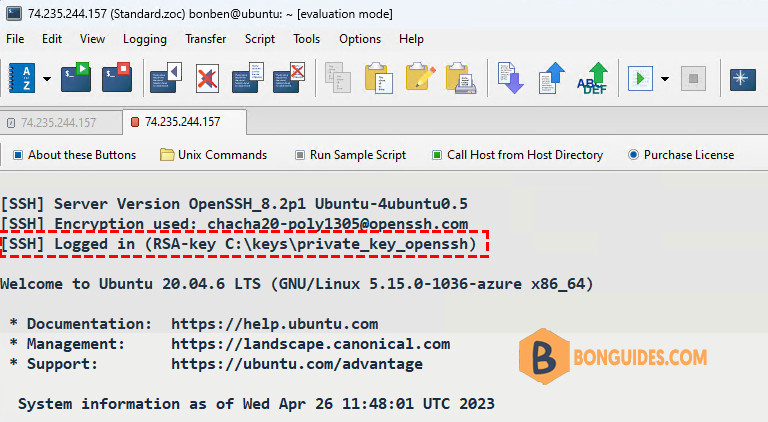Viewport: 768px width, 422px height.
Task: Click the Encryption used chacha20-poly1305 line
Action: click(234, 224)
